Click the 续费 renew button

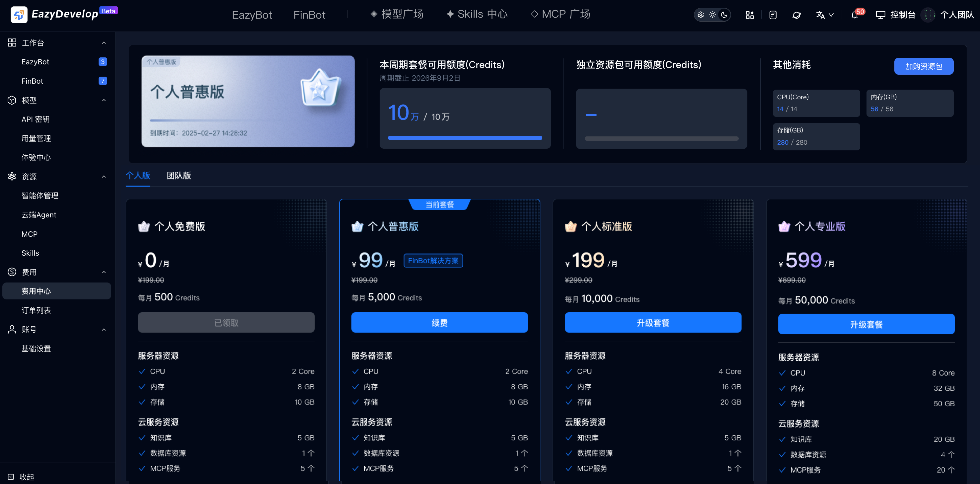coord(439,323)
